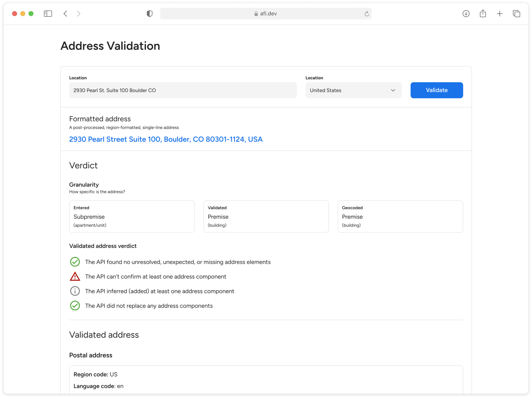Show the tab overview
532x398 pixels.
[x=516, y=14]
